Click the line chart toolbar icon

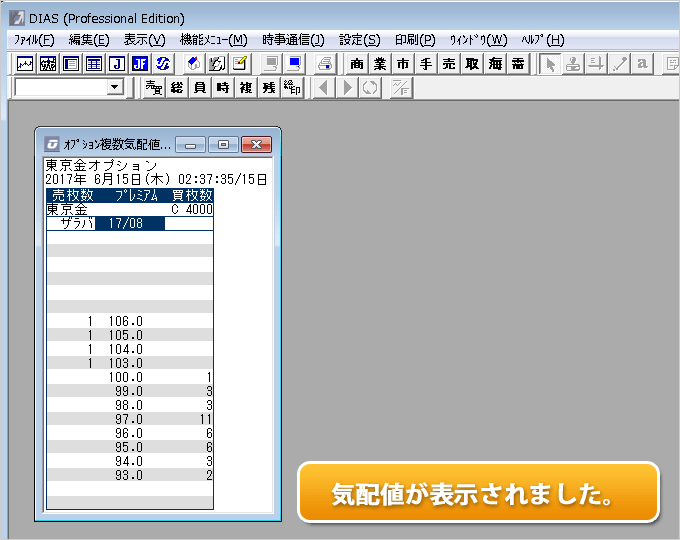pos(25,64)
